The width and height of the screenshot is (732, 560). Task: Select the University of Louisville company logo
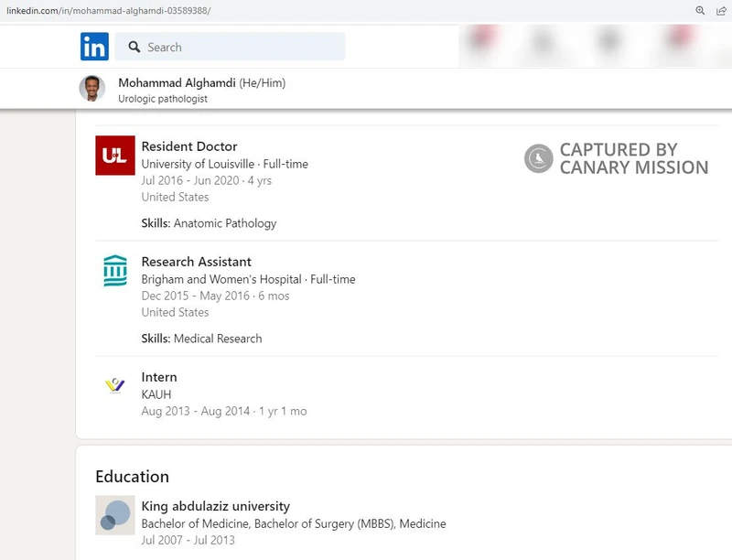click(x=114, y=155)
